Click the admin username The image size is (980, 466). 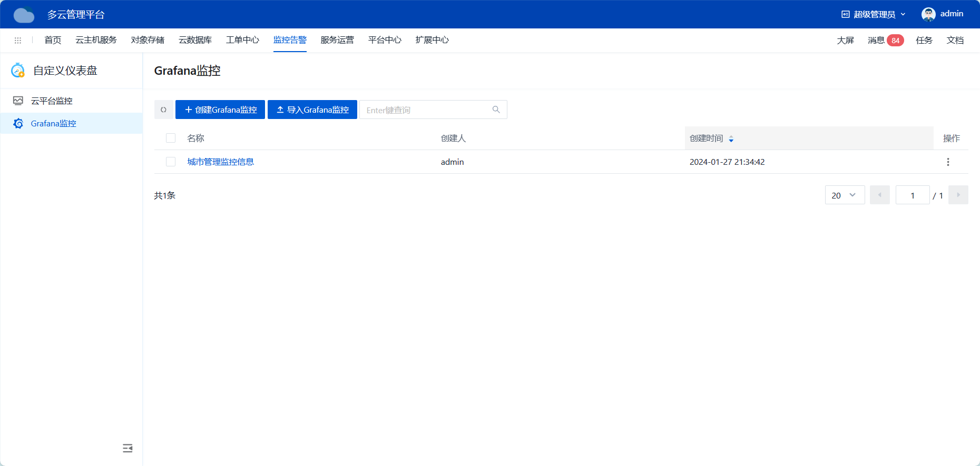coord(952,14)
